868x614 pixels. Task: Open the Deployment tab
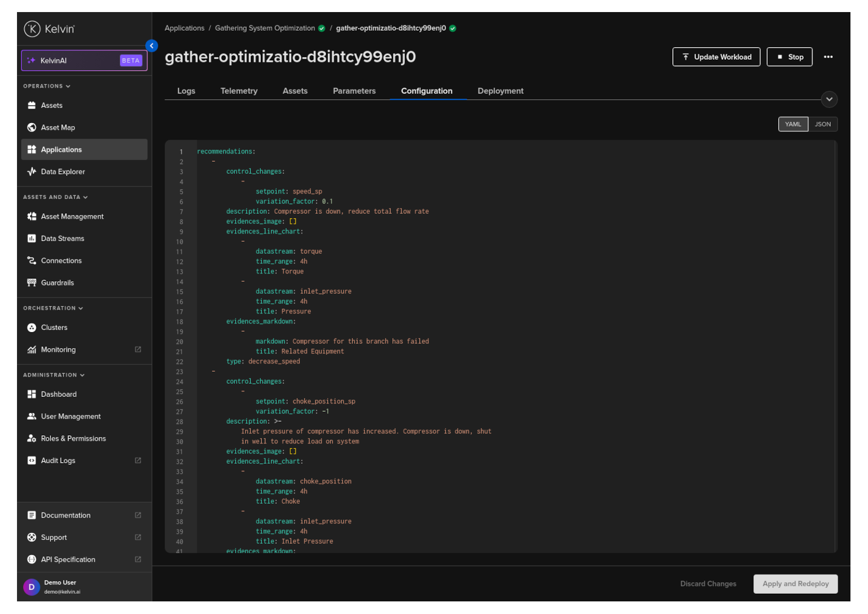coord(500,91)
